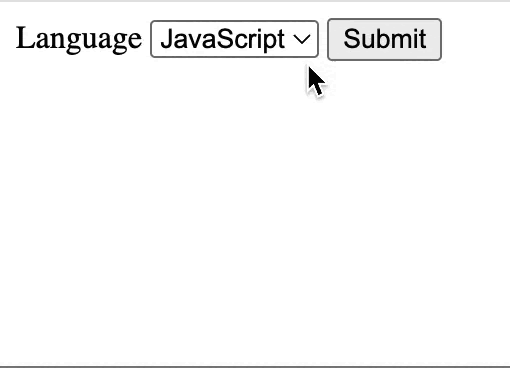
Task: Click the Submit button next to JavaScript
Action: pyautogui.click(x=384, y=39)
